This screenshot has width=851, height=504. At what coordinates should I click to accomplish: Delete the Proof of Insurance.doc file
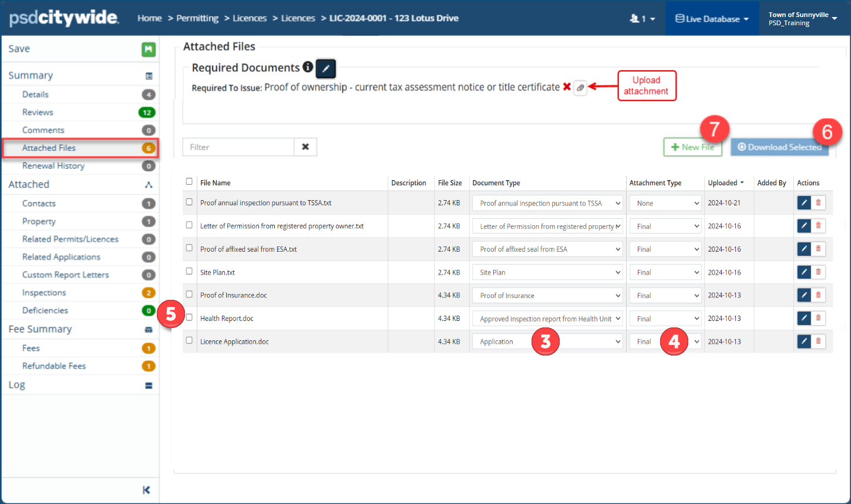click(818, 295)
